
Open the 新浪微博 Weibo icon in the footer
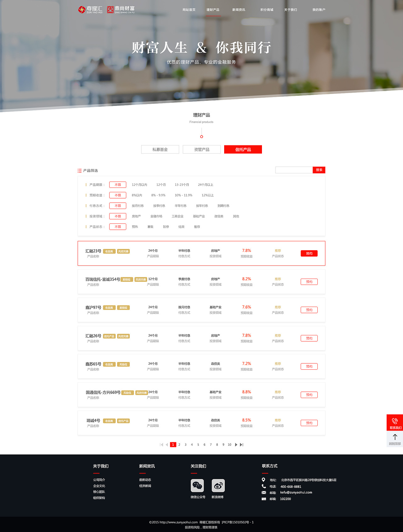pyautogui.click(x=218, y=485)
